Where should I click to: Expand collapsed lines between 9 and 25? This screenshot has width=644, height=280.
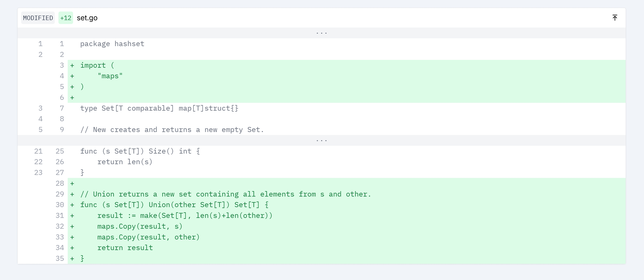(x=322, y=140)
